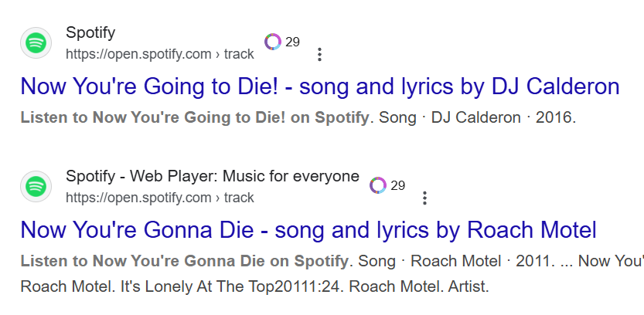The image size is (644, 315).
Task: Click the open.spotify.com URL under "Spotify"
Action: pos(159,54)
